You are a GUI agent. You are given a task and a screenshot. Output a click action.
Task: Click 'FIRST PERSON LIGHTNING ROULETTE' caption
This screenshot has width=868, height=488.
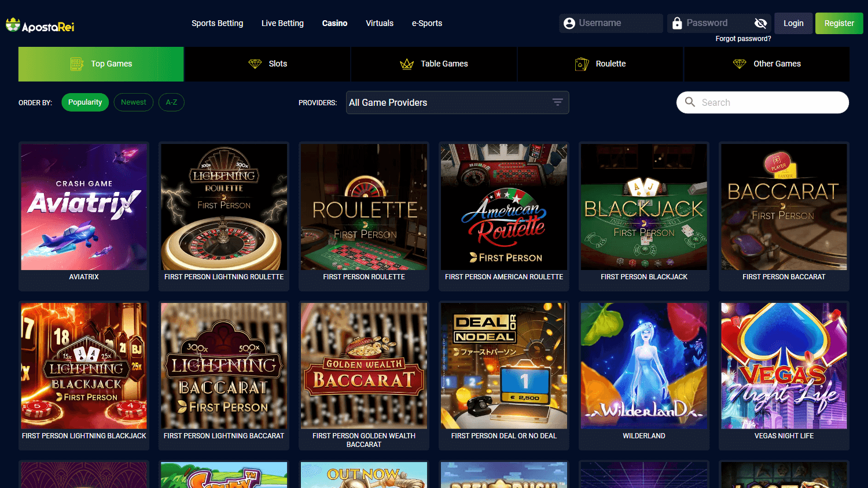pos(224,277)
